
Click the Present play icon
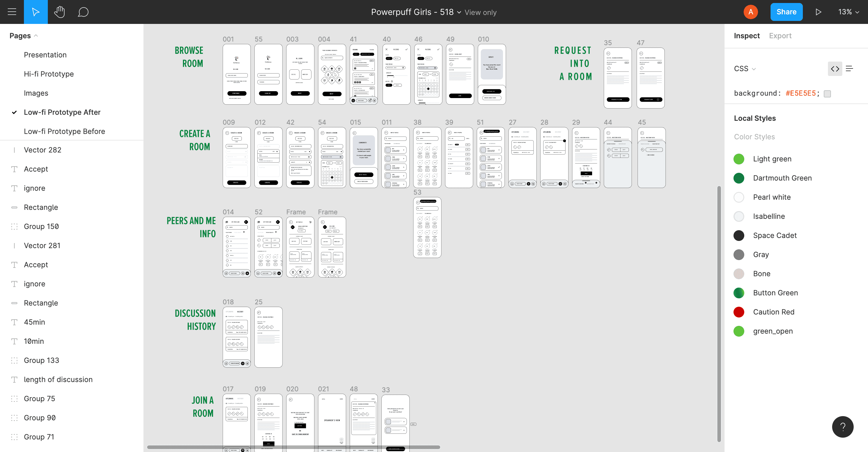click(818, 12)
